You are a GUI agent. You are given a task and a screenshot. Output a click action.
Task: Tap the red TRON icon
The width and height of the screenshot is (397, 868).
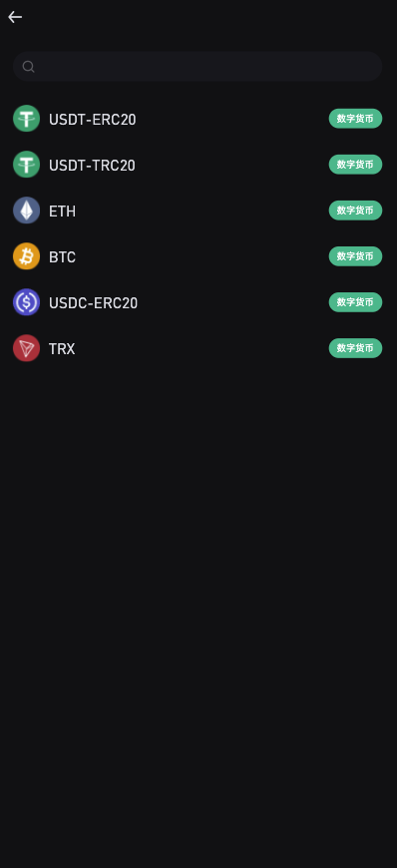point(27,348)
